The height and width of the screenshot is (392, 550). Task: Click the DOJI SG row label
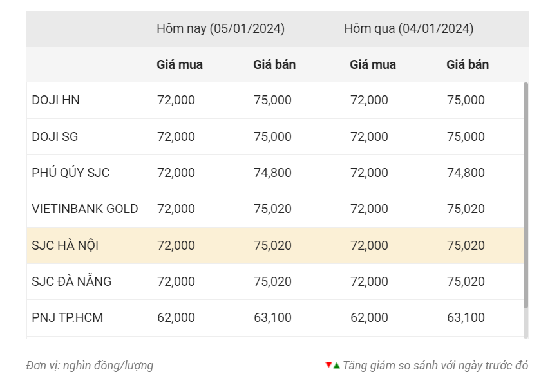55,136
